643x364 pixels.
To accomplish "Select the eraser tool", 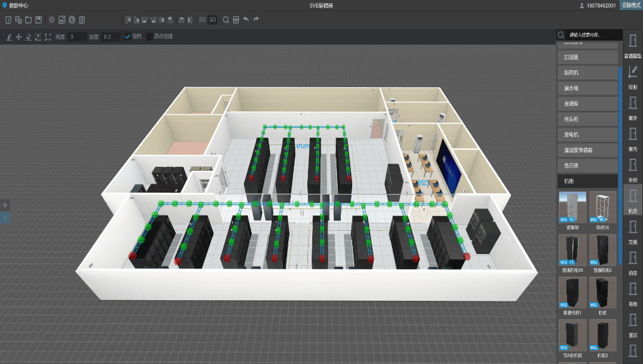I will [x=28, y=37].
